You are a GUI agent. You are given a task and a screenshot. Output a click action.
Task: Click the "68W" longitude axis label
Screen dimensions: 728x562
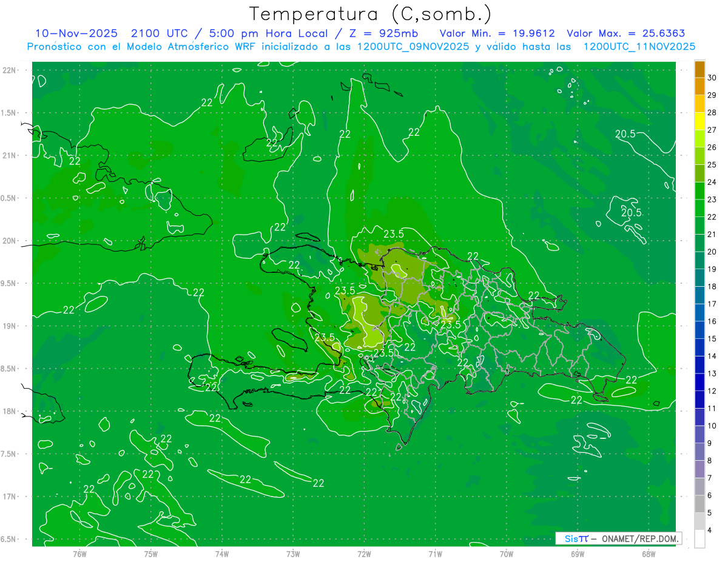pyautogui.click(x=649, y=554)
